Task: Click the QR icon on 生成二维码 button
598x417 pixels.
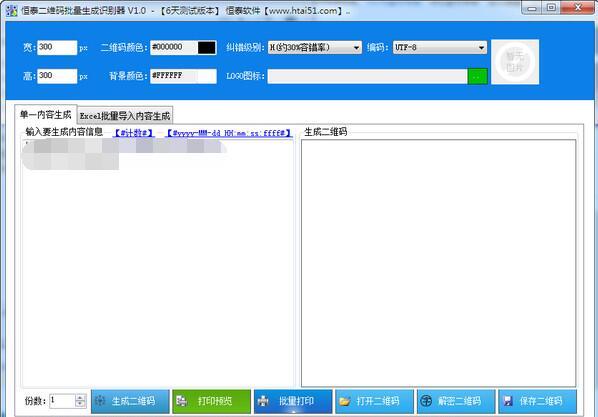Action: pos(100,401)
